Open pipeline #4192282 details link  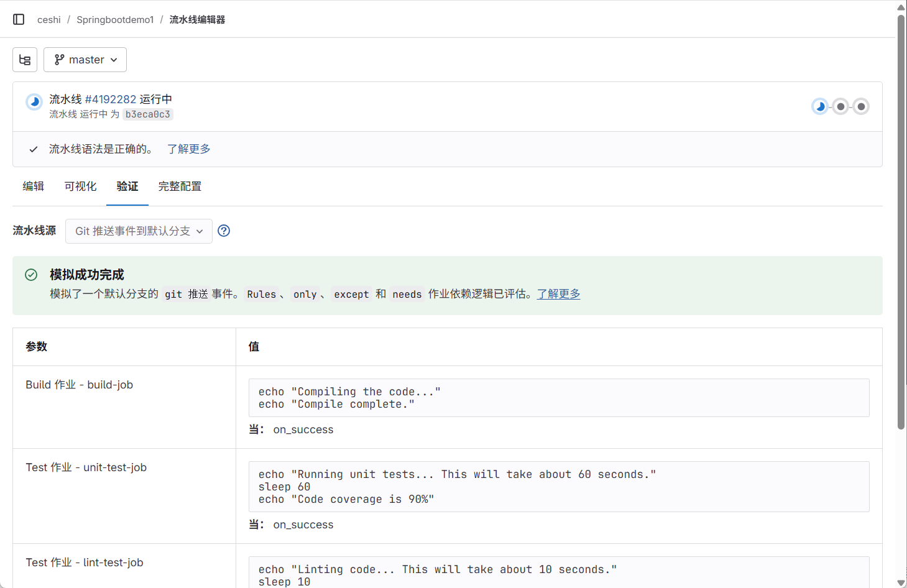click(111, 99)
